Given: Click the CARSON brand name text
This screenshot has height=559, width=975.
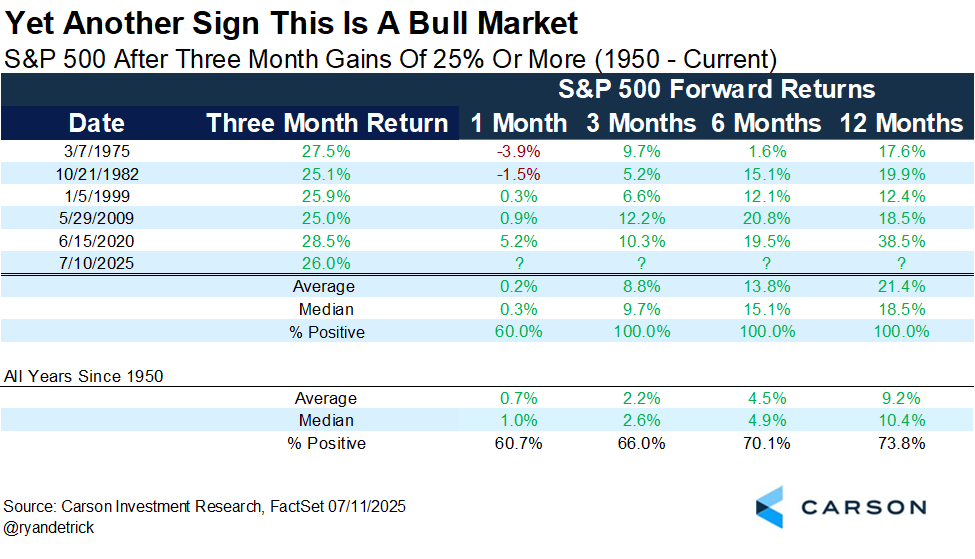Looking at the screenshot, I should (861, 507).
